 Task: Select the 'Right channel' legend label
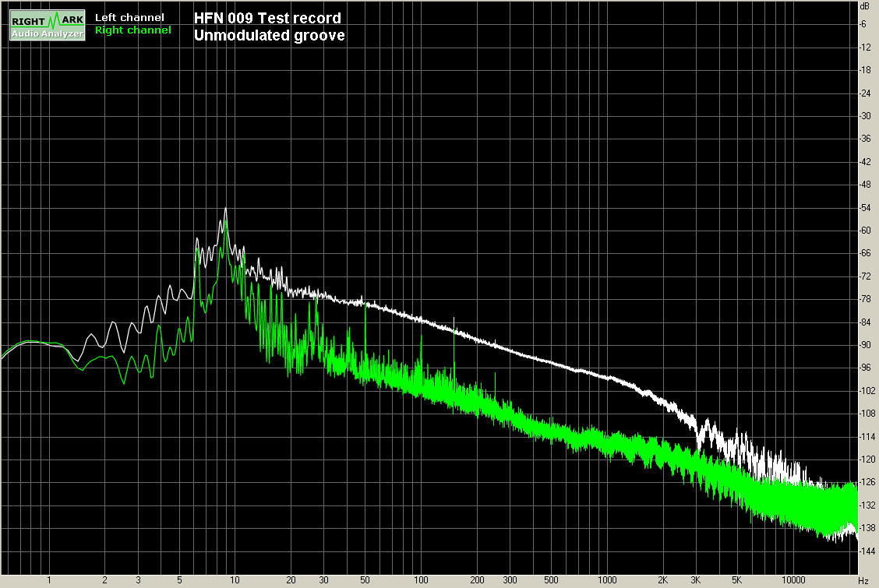click(x=132, y=30)
